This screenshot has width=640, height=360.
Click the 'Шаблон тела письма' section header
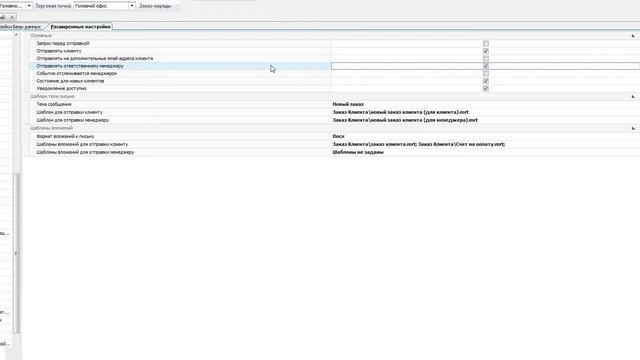(x=52, y=97)
